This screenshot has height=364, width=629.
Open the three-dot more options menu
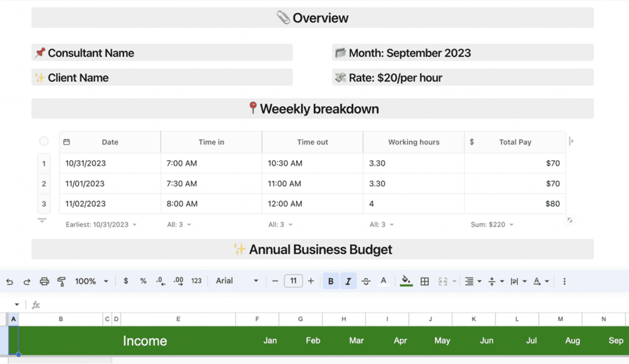click(x=565, y=281)
